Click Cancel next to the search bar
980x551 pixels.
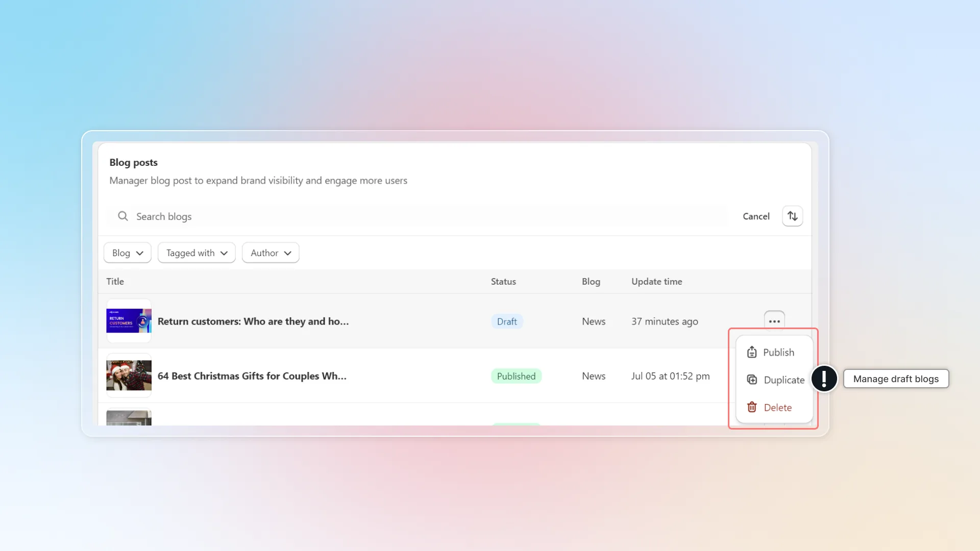756,216
